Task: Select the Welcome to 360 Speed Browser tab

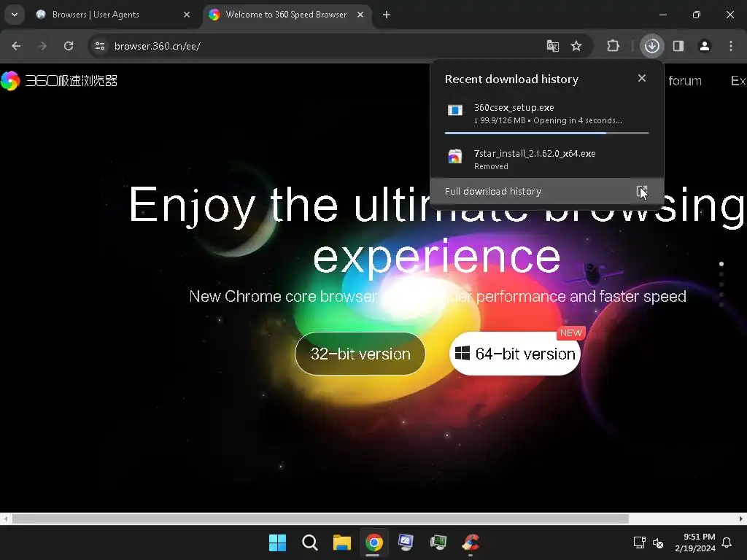Action: pyautogui.click(x=287, y=15)
